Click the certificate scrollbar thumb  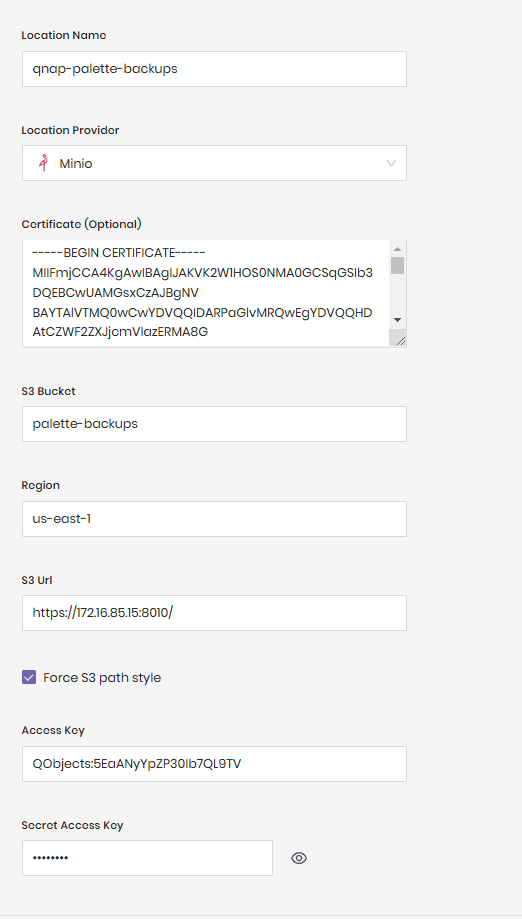pos(397,265)
